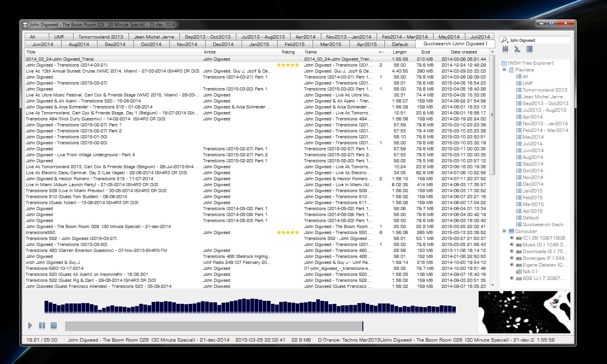
Task: Select the track 'The Boom Room 029' in the list
Action: [x=257, y=226]
